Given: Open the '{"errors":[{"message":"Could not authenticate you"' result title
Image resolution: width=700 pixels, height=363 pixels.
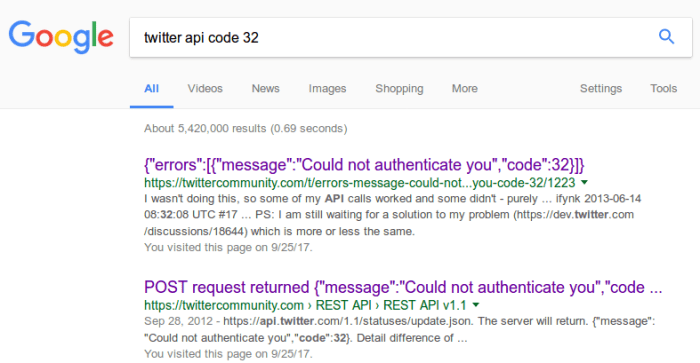Looking at the screenshot, I should tap(364, 165).
